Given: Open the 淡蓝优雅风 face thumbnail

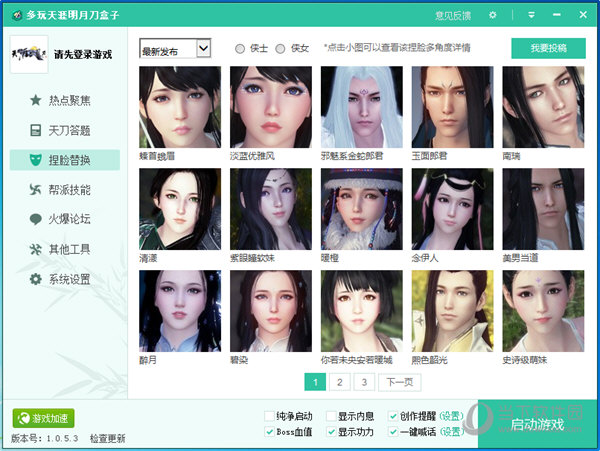Looking at the screenshot, I should tap(271, 107).
